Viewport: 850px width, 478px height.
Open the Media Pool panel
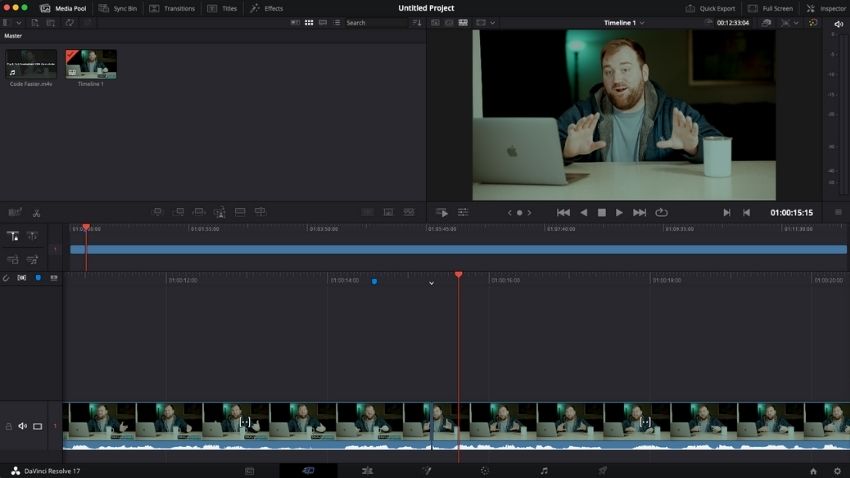(63, 8)
